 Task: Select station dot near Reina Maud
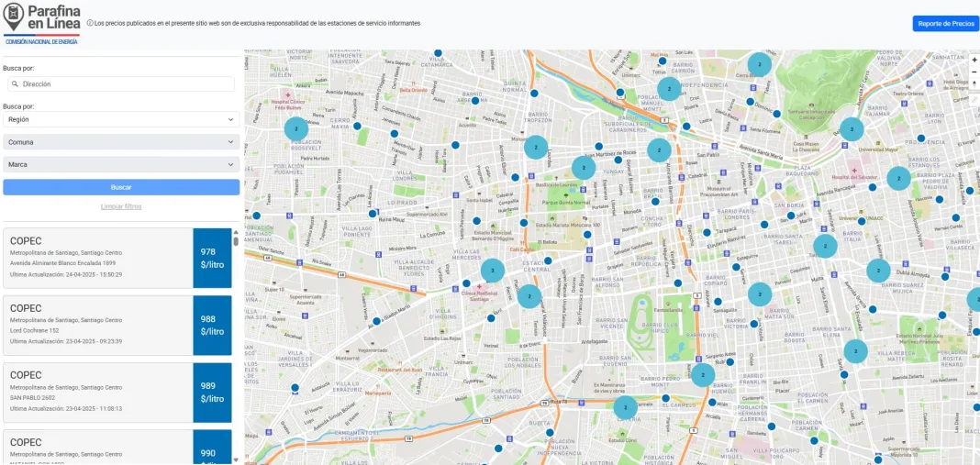click(x=373, y=213)
